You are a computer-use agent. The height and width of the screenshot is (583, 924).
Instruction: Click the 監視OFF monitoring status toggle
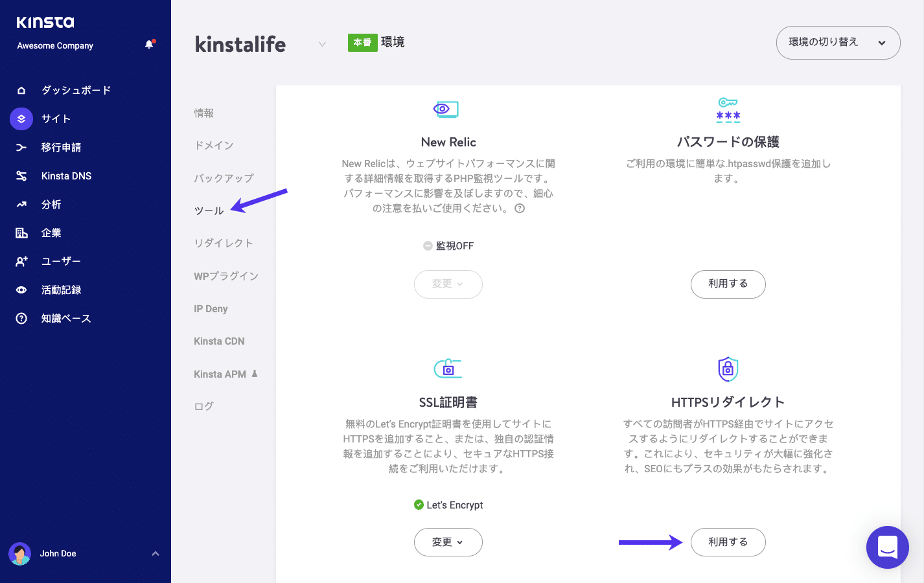(448, 246)
